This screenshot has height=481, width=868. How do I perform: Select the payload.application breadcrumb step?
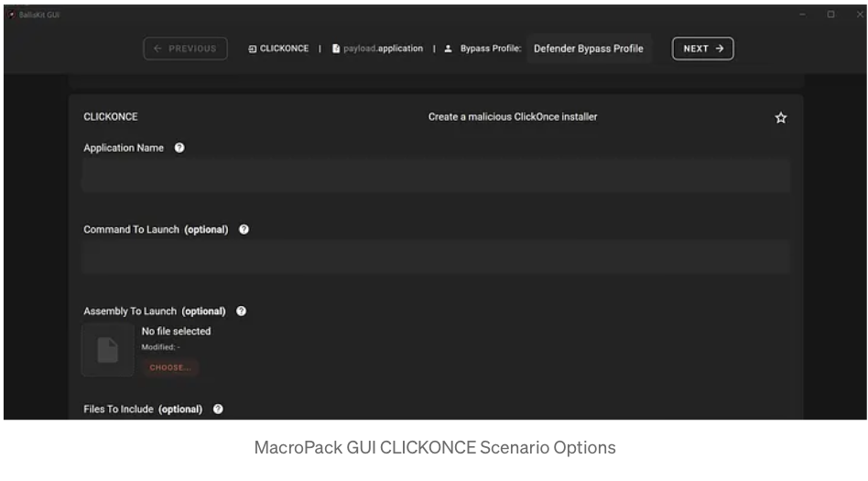[377, 49]
